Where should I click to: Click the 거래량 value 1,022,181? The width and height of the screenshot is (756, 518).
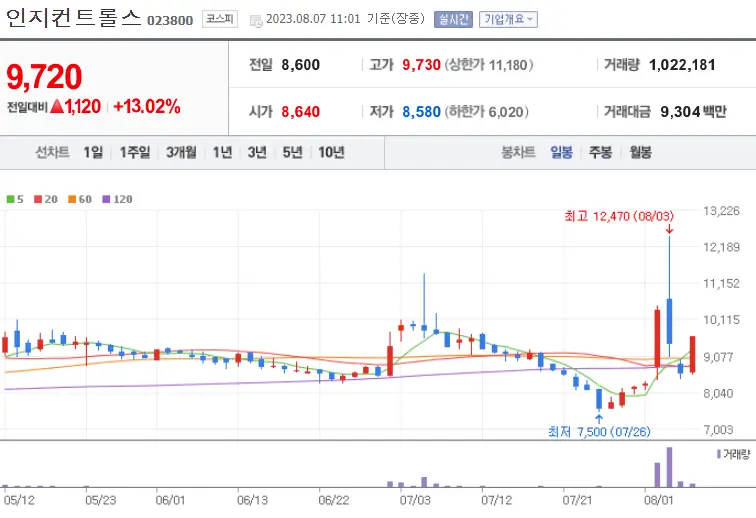(x=682, y=65)
